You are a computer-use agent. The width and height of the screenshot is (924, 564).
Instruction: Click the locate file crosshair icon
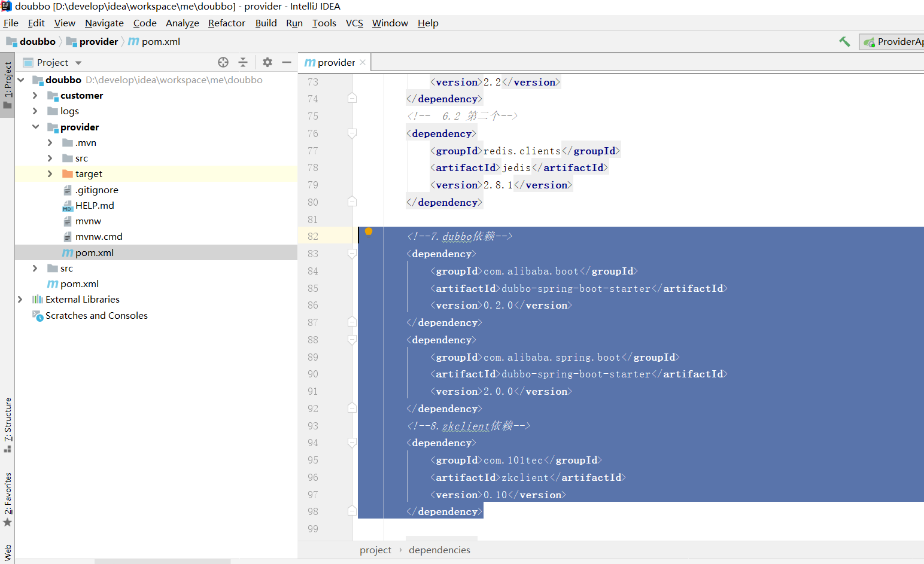[223, 62]
